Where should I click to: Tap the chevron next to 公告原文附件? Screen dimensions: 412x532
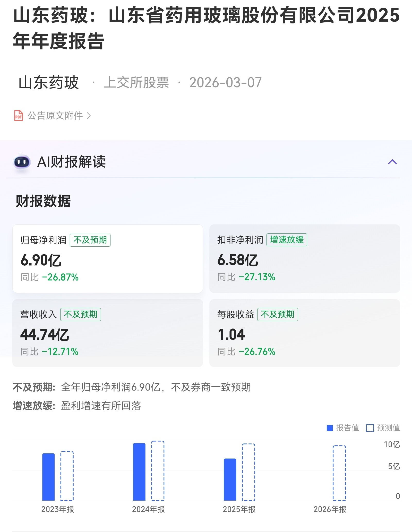click(x=89, y=116)
